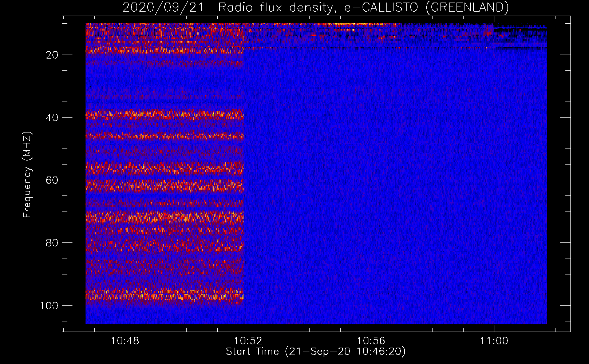Click the 11:00 time tick label
The image size is (589, 364).
click(494, 341)
